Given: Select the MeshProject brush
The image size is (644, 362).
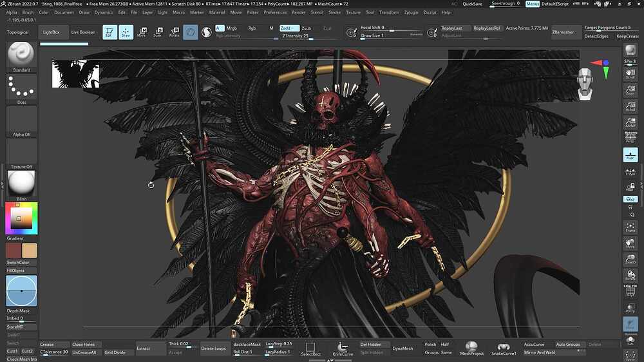Looking at the screenshot, I should [471, 348].
